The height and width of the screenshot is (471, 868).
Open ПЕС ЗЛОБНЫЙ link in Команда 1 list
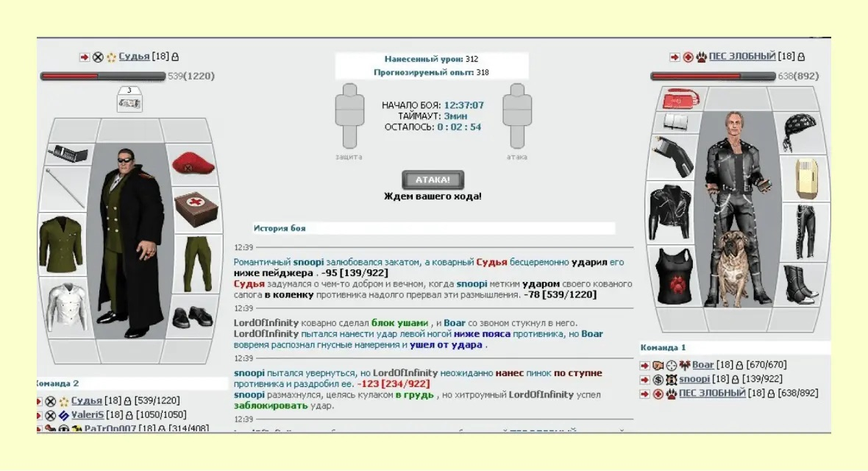coord(712,393)
